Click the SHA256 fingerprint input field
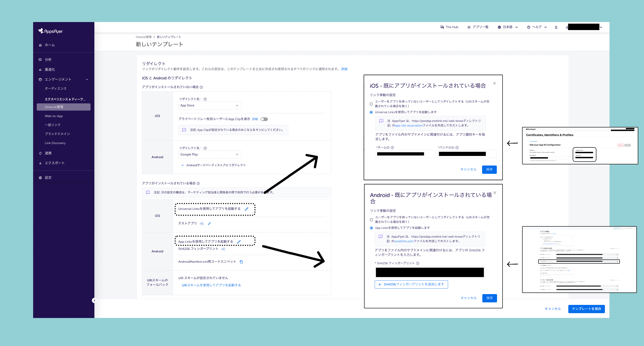 click(x=429, y=272)
